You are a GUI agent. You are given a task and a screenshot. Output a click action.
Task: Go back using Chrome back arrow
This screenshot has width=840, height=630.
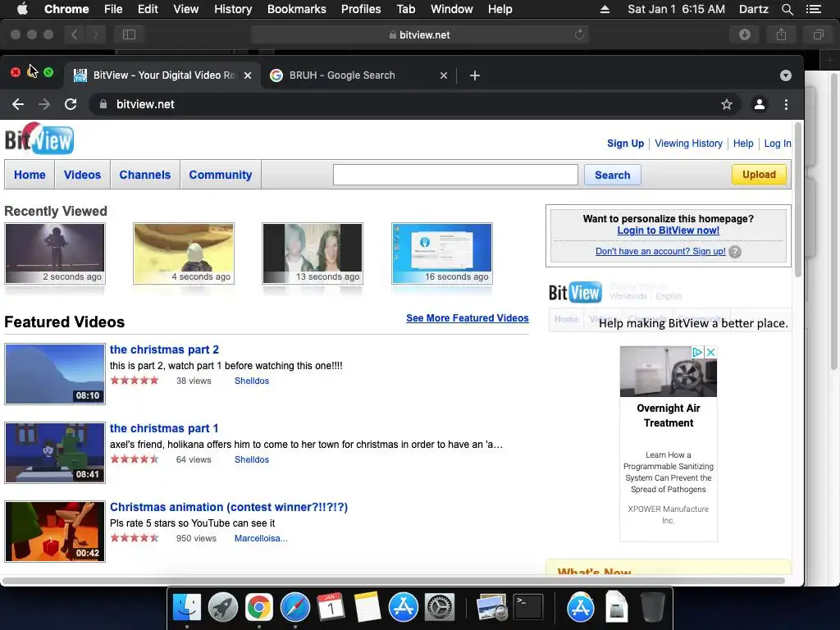click(x=18, y=104)
